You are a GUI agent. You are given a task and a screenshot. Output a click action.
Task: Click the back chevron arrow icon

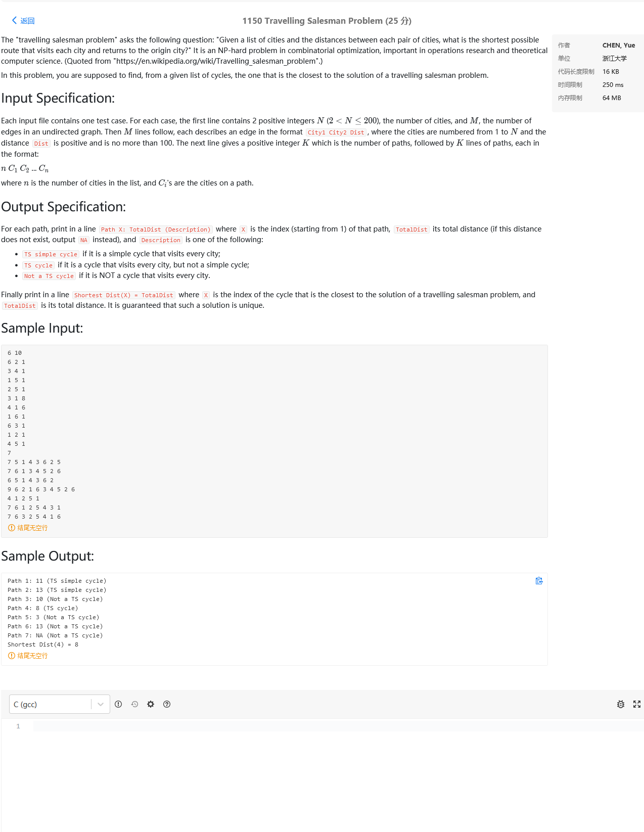(14, 21)
